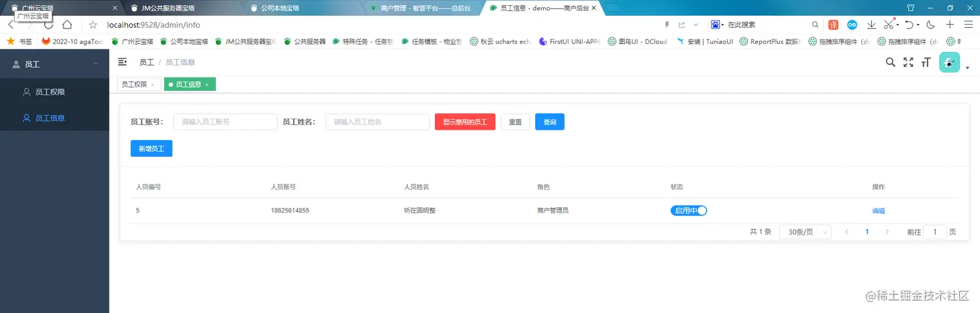Open the ReportPlus bookmark

tap(769, 41)
